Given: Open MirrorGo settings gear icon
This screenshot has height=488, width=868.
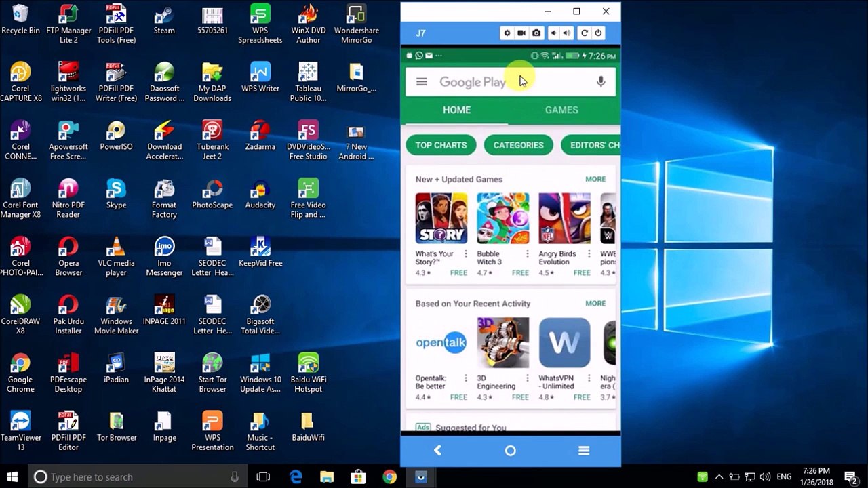Looking at the screenshot, I should click(507, 33).
